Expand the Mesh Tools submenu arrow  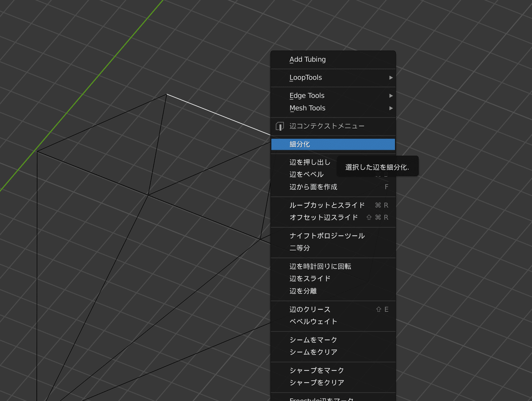click(x=391, y=108)
